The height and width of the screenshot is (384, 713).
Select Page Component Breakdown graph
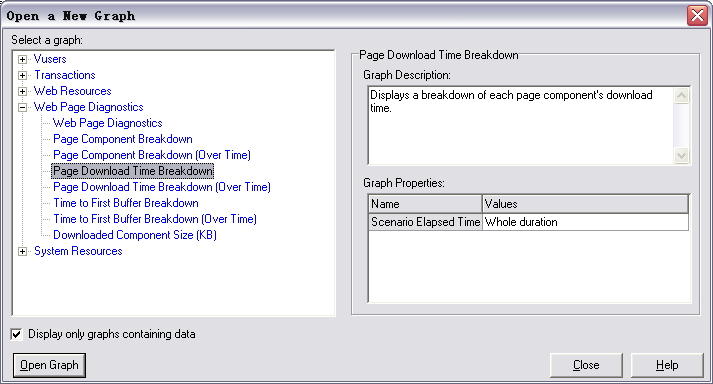point(123,139)
